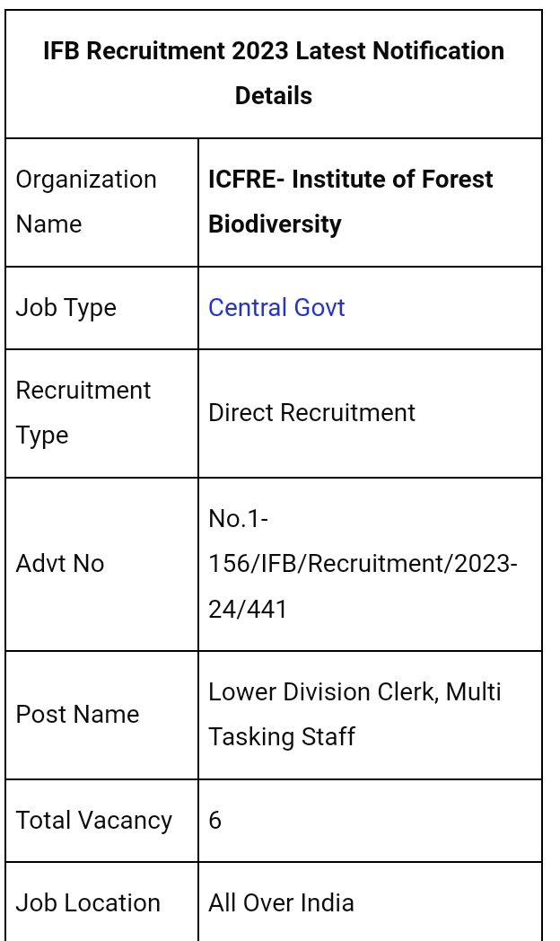This screenshot has width=560, height=941.
Task: Click the Post Name label cell
Action: (102, 715)
